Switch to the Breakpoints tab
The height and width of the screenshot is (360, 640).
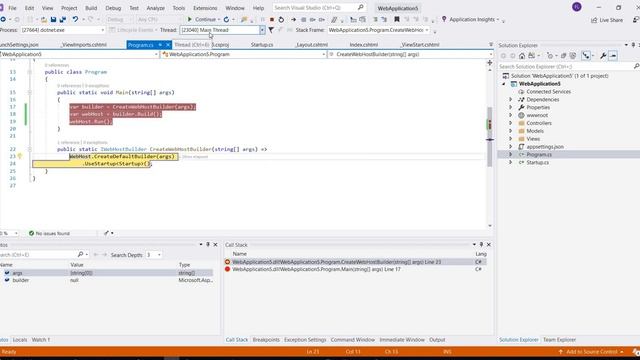[x=266, y=340]
